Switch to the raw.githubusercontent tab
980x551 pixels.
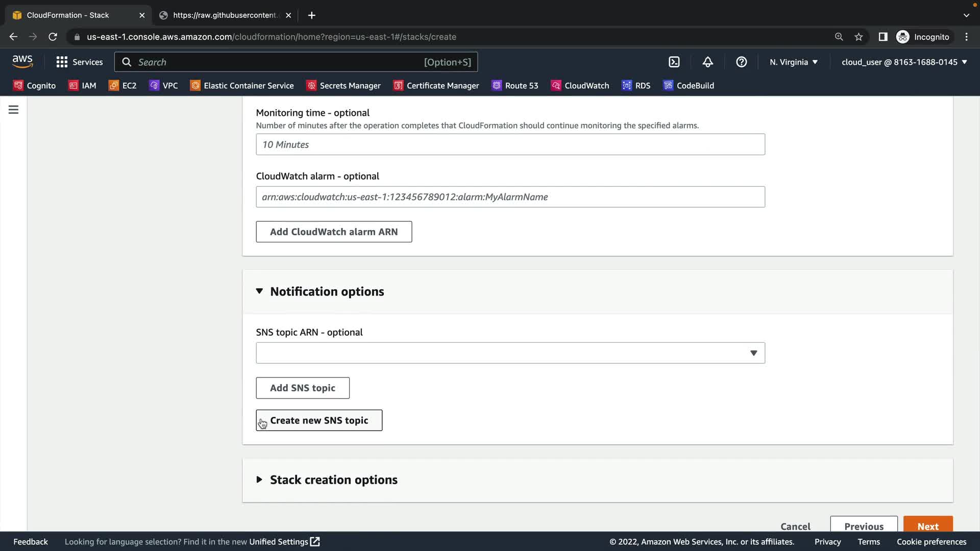tap(225, 15)
